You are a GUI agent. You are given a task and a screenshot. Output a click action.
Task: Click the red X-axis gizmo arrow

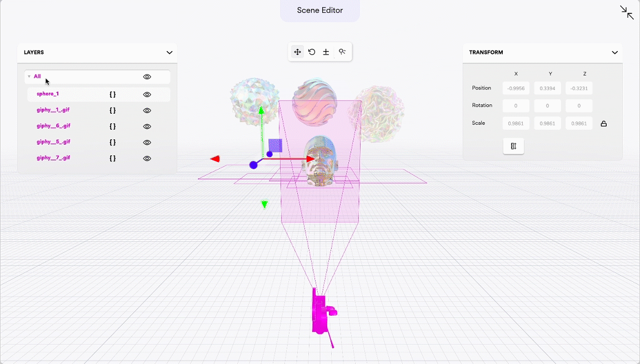pos(308,159)
